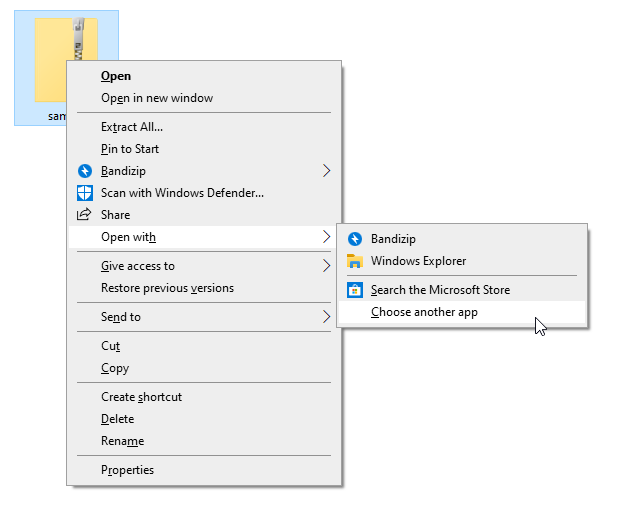Choose Open from the context menu

[116, 76]
